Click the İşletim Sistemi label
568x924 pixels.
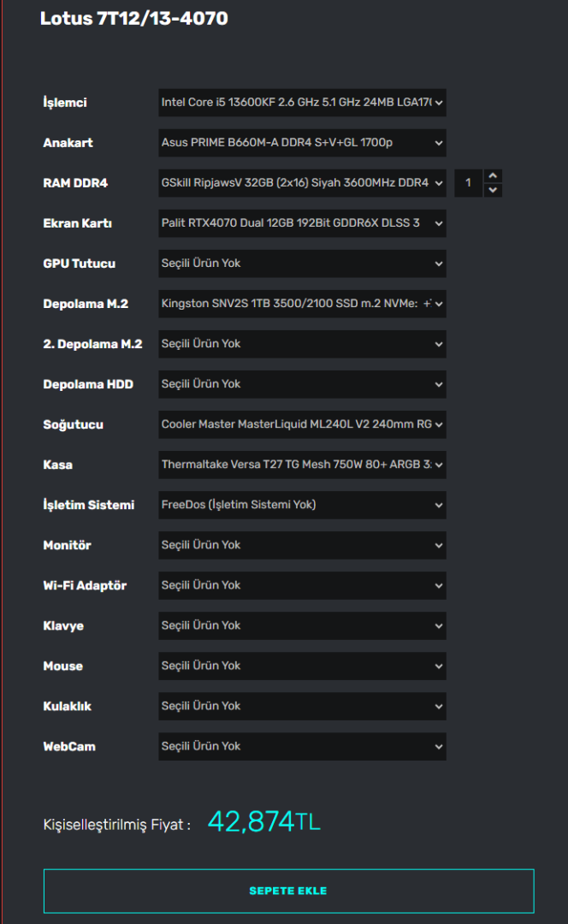click(88, 505)
